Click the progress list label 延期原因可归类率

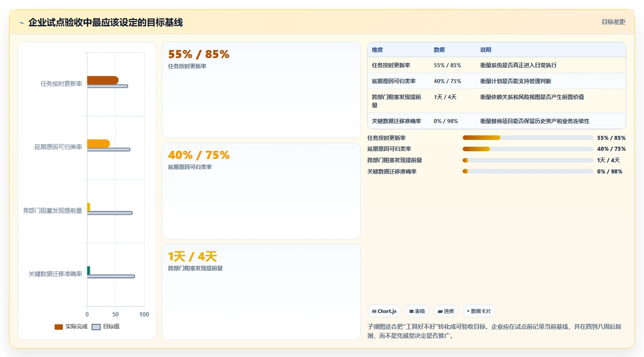pos(389,149)
